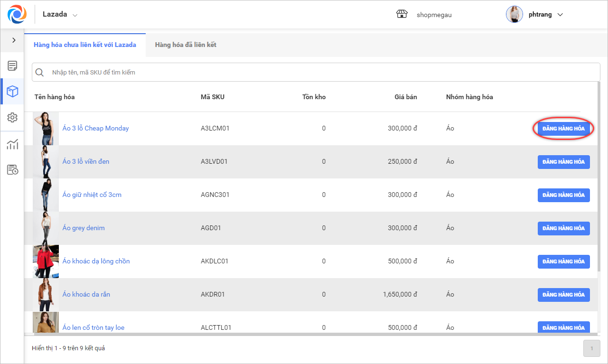Click the Áo khoác dạ lông chồn thumbnail
Viewport: 608px width, 364px height.
(46, 261)
